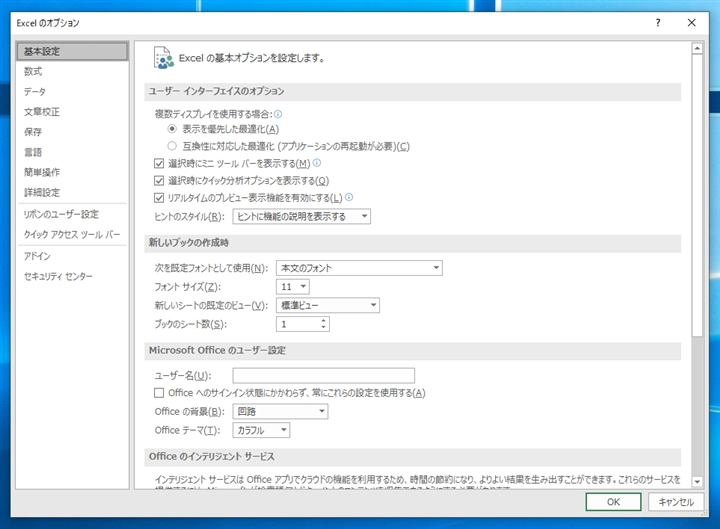
Task: Open Office テーマ dropdown
Action: point(261,430)
